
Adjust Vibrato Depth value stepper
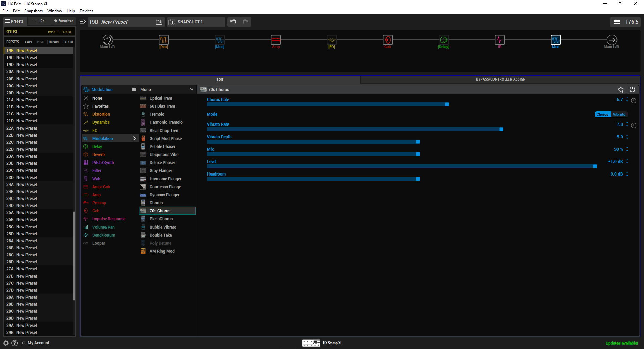pyautogui.click(x=627, y=137)
